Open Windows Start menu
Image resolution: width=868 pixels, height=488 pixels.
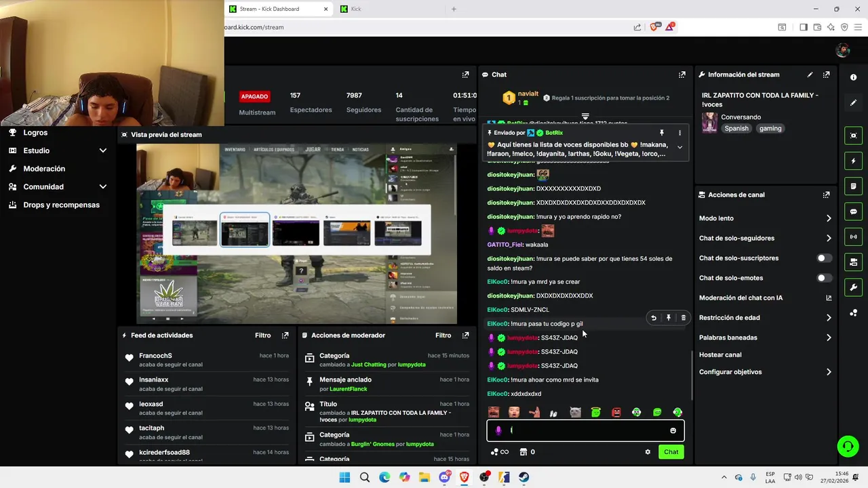344,477
